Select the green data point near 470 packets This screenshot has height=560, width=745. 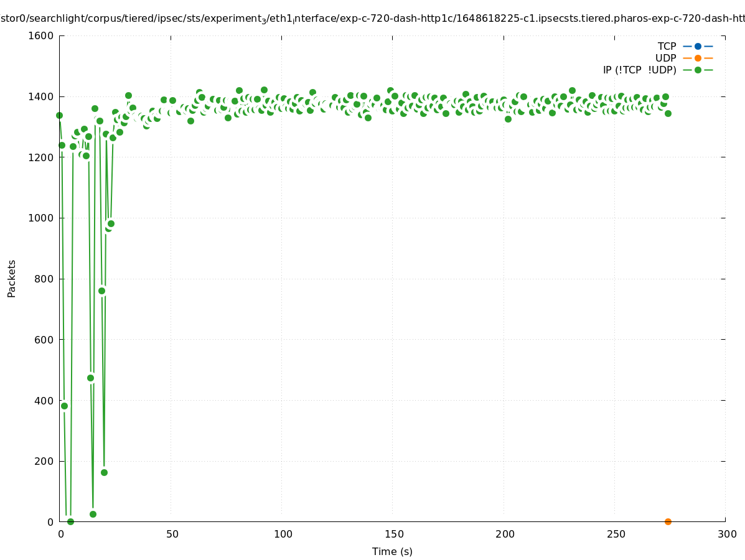[x=90, y=378]
